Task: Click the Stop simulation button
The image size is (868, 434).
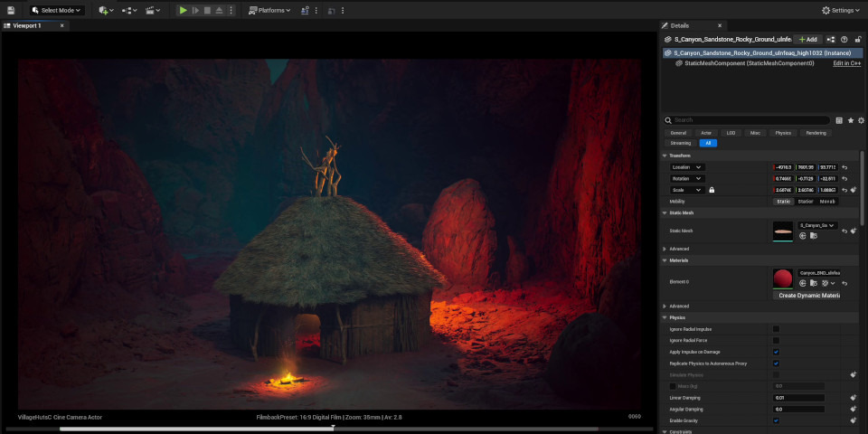Action: click(x=207, y=11)
